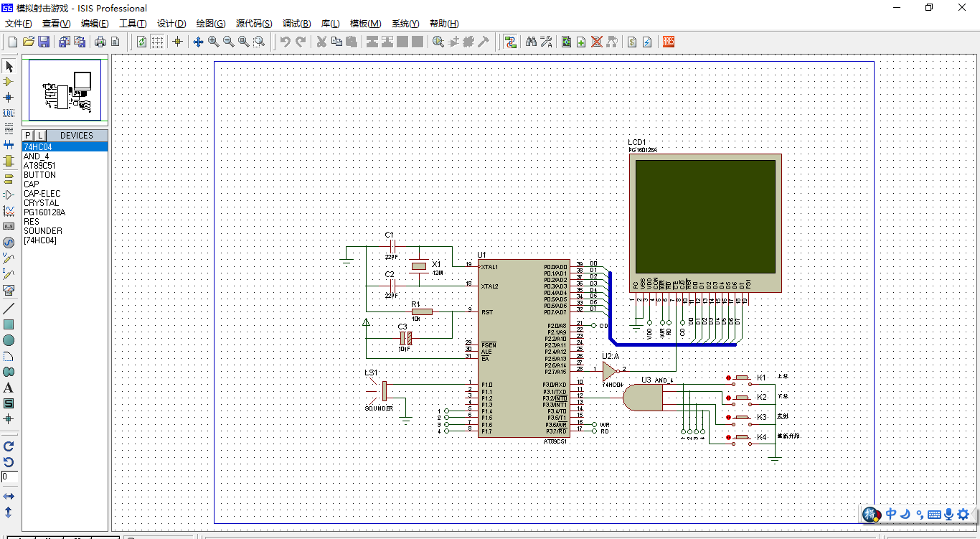Zoom out with the magnifier minus icon
This screenshot has height=539, width=980.
coord(229,42)
